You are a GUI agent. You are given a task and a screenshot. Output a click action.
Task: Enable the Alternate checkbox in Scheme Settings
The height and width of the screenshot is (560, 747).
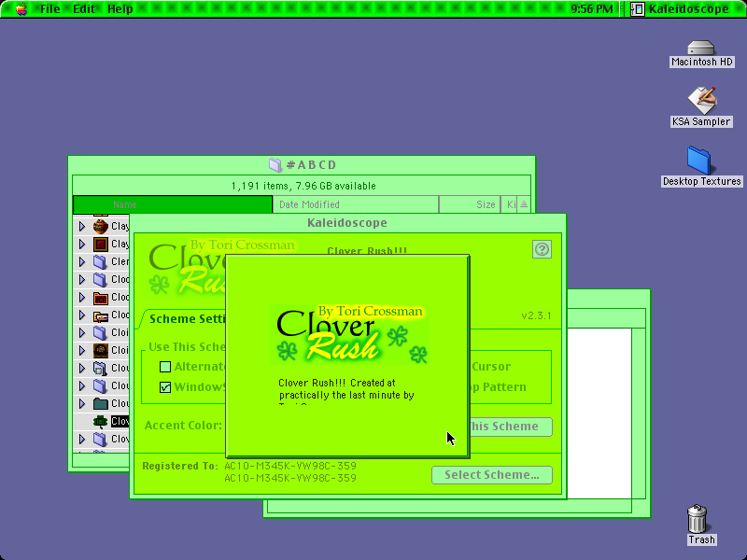tap(165, 367)
